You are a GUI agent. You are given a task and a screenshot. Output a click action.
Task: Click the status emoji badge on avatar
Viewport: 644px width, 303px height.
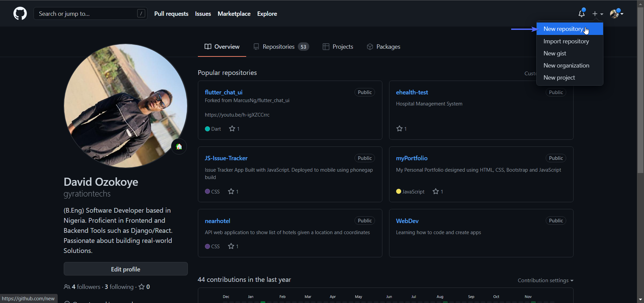coord(179,146)
